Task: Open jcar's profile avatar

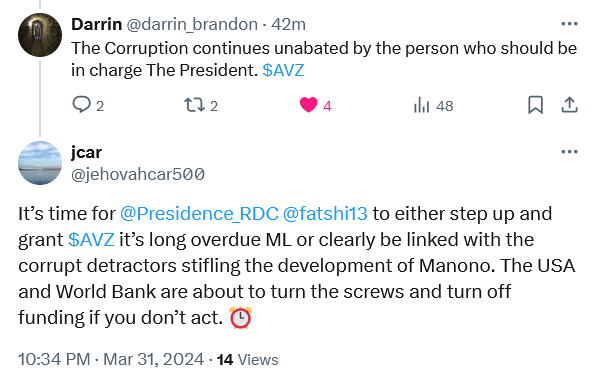Action: pyautogui.click(x=40, y=163)
